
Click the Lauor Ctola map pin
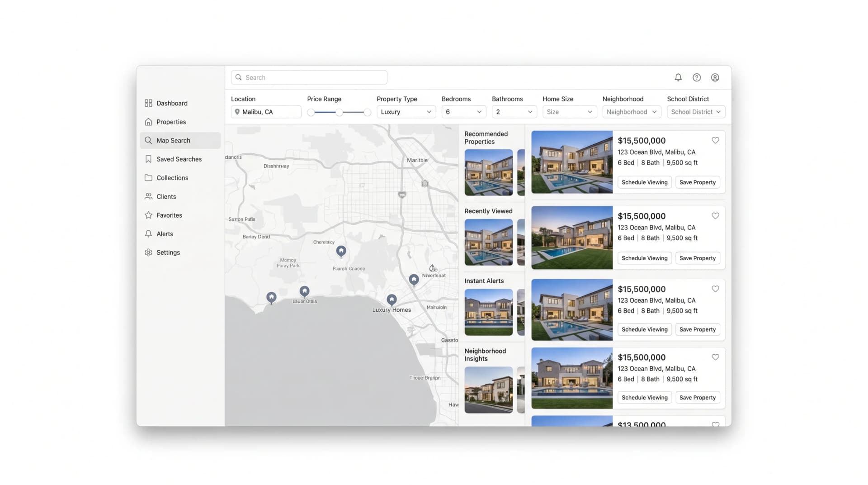coord(304,291)
